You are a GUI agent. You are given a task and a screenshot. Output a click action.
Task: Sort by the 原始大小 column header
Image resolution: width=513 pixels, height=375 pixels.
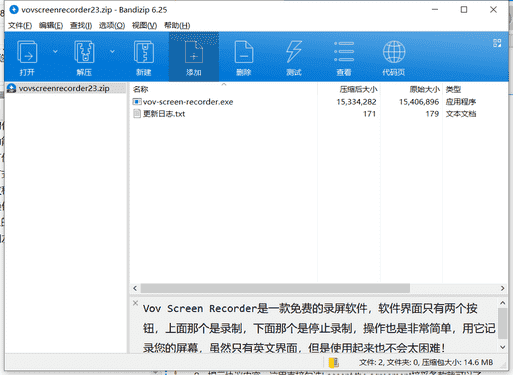[411, 89]
